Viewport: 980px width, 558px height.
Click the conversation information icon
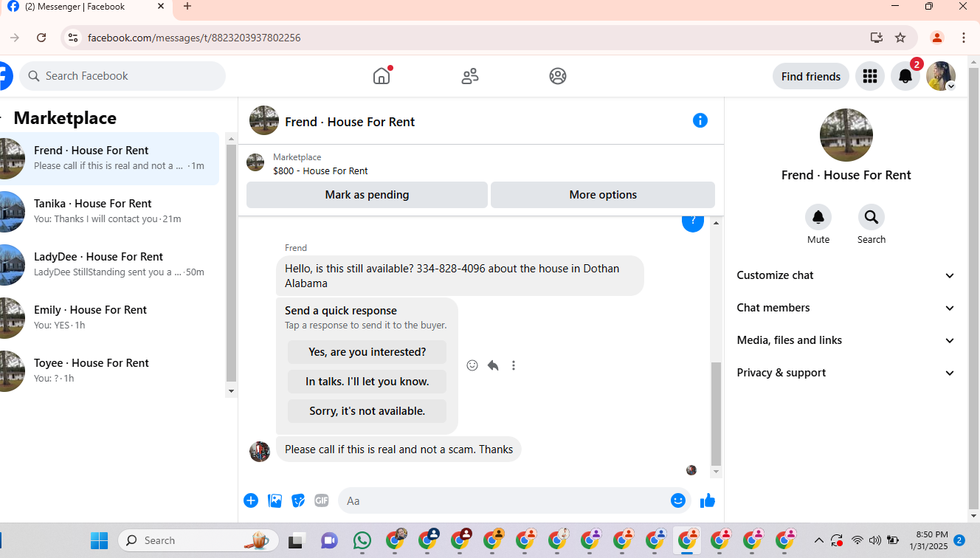click(700, 120)
